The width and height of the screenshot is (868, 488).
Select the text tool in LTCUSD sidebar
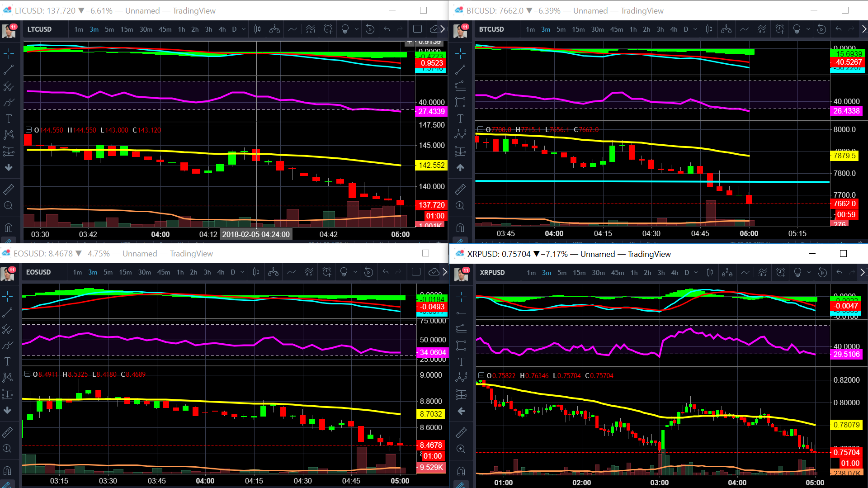(9, 118)
